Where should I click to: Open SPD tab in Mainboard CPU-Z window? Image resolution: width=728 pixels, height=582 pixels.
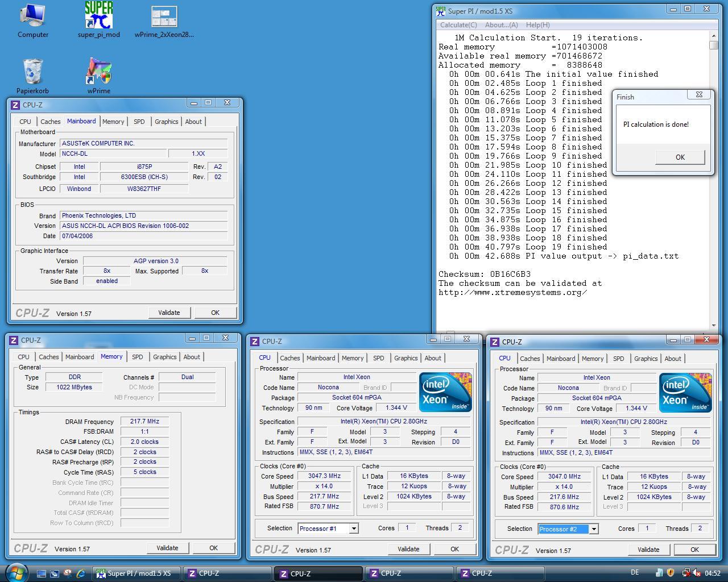(x=139, y=122)
